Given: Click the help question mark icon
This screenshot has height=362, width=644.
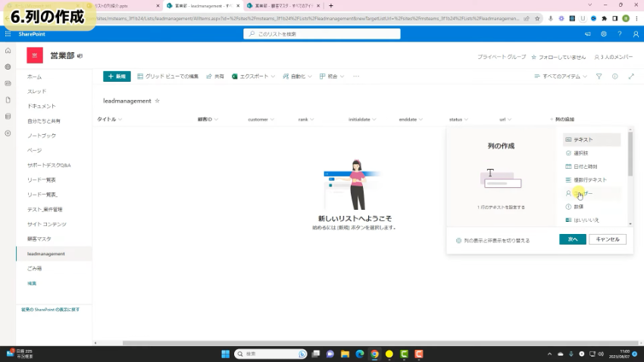Looking at the screenshot, I should tap(619, 34).
